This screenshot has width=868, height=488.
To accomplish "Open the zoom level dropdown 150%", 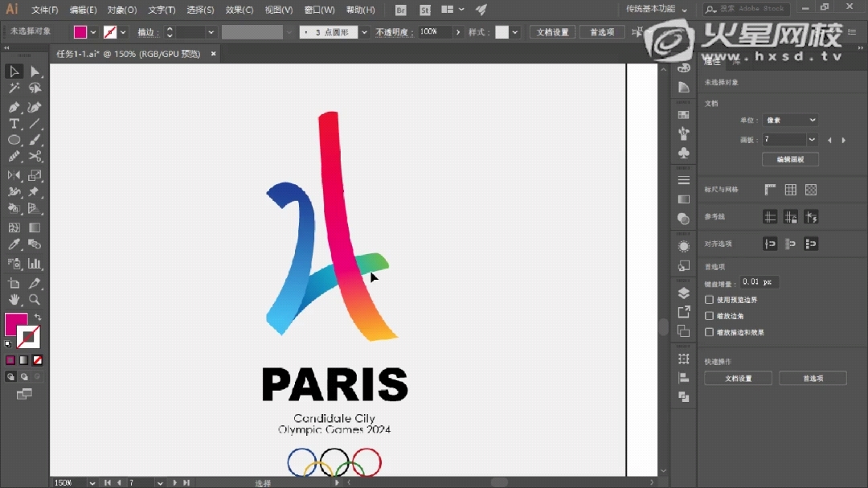I will (x=92, y=483).
